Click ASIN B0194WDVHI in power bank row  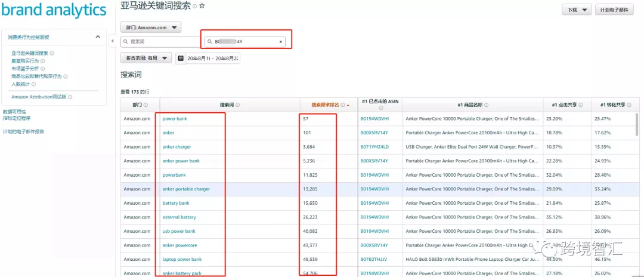click(374, 119)
